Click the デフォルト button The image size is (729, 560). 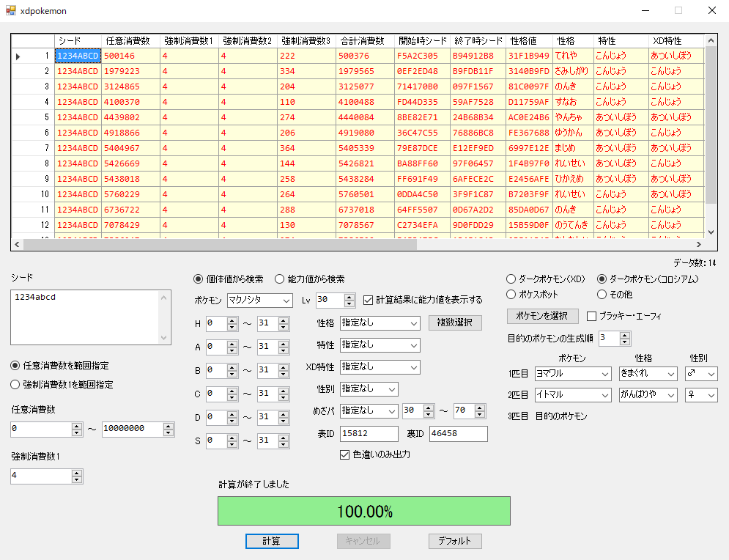[x=455, y=541]
